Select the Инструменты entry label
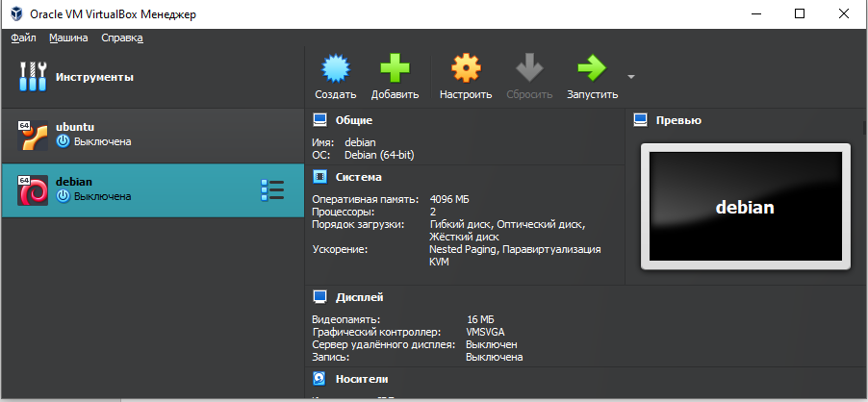This screenshot has width=868, height=402. (94, 77)
